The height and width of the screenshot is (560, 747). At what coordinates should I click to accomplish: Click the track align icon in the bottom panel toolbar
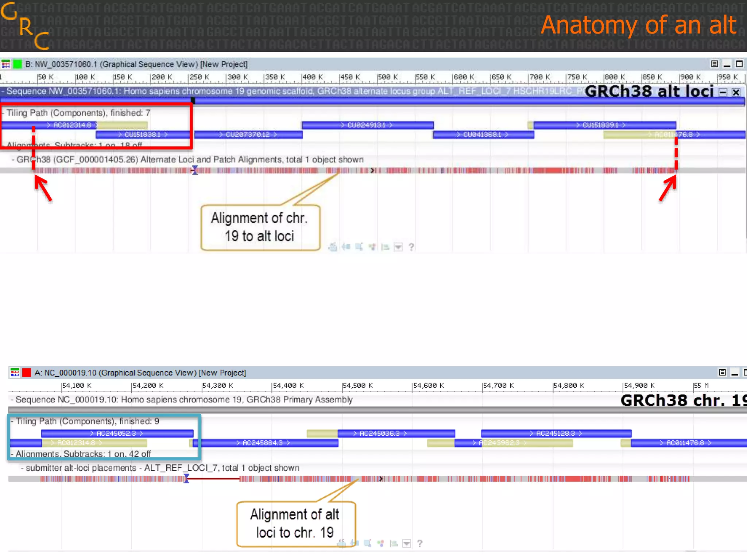[x=394, y=544]
